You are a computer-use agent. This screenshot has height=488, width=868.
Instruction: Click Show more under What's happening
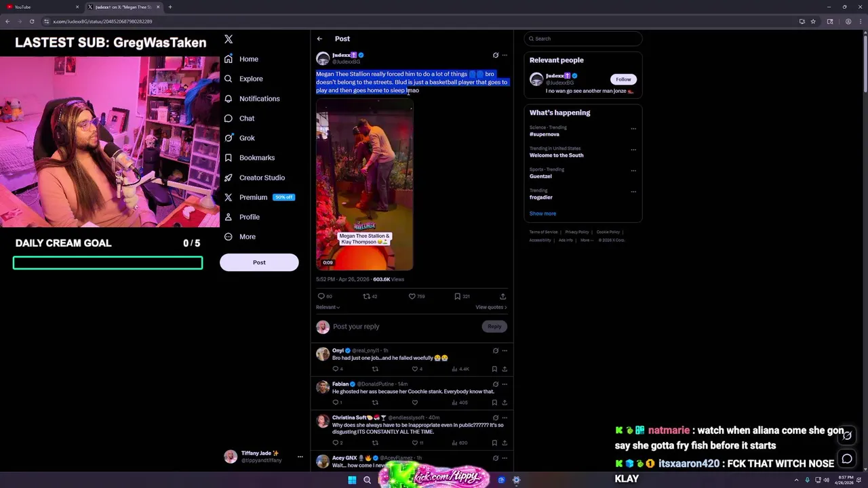click(542, 213)
